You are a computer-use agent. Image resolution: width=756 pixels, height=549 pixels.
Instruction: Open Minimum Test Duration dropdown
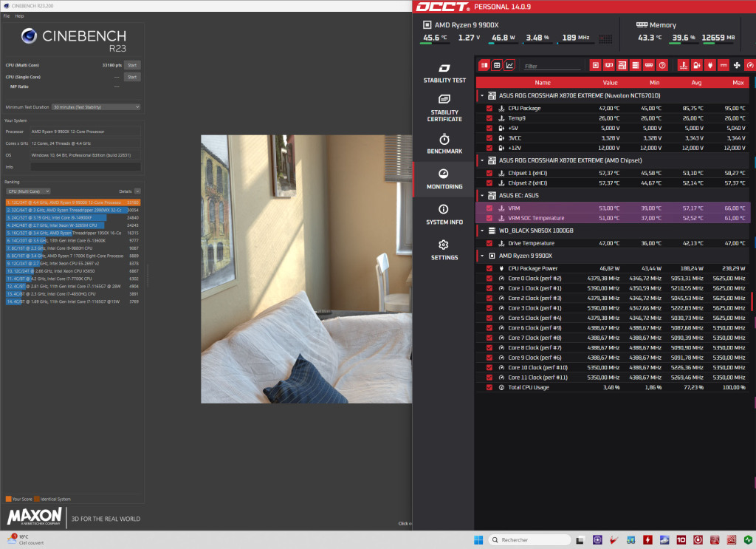coord(97,107)
